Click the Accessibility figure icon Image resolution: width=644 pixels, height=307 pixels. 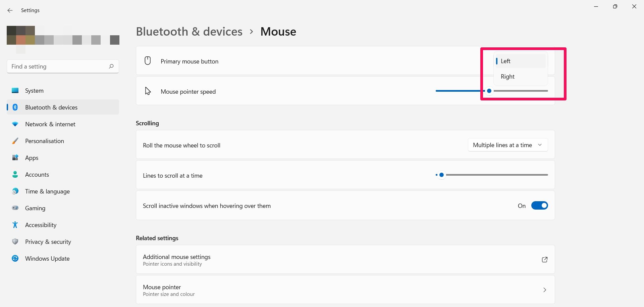pyautogui.click(x=15, y=225)
